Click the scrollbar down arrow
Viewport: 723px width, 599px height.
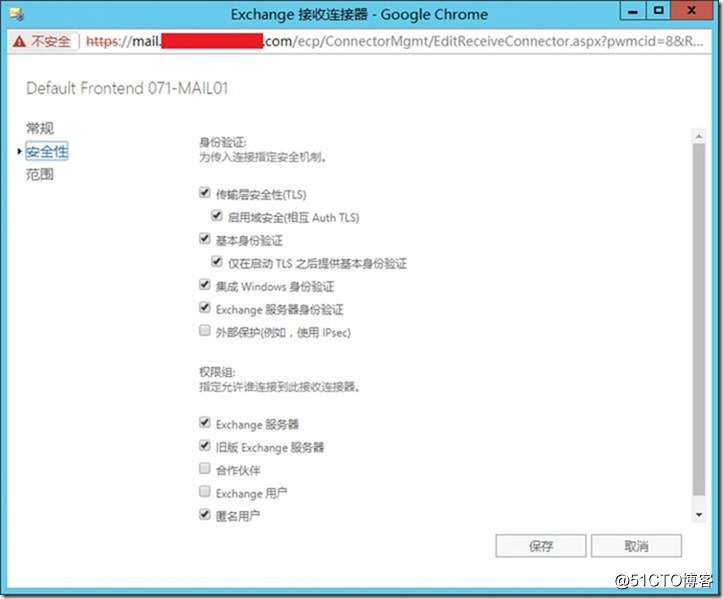click(699, 515)
